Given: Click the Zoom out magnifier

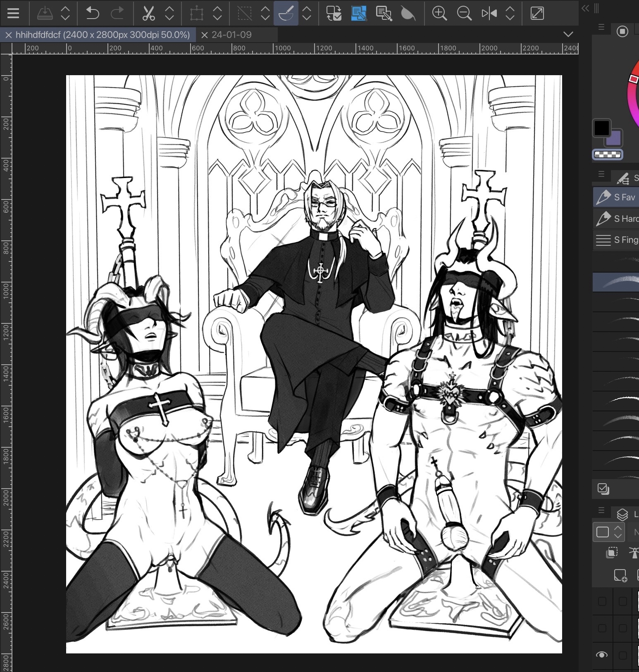Looking at the screenshot, I should tap(464, 13).
